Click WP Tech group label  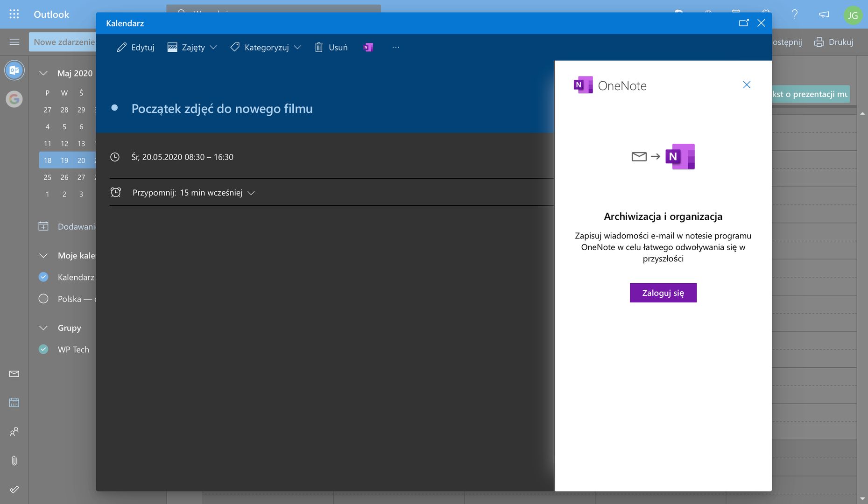73,349
